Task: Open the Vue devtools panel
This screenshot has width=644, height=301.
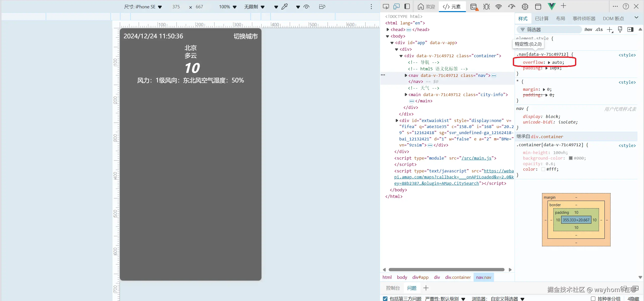Action: click(551, 7)
